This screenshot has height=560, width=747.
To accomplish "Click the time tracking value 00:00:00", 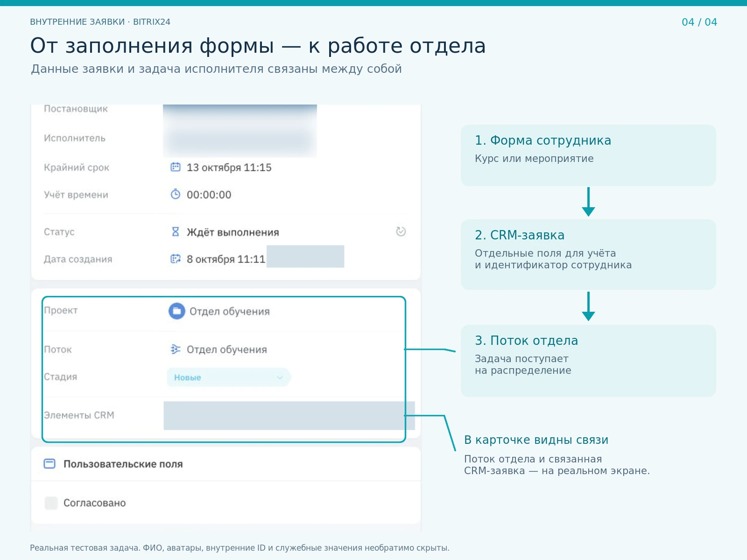I will (x=209, y=195).
